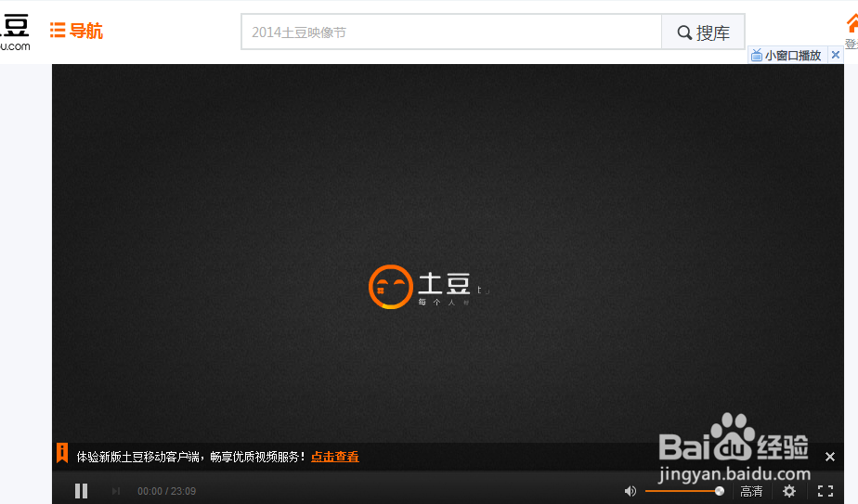Skip to the next video
Viewport: 858px width, 504px height.
tap(116, 491)
